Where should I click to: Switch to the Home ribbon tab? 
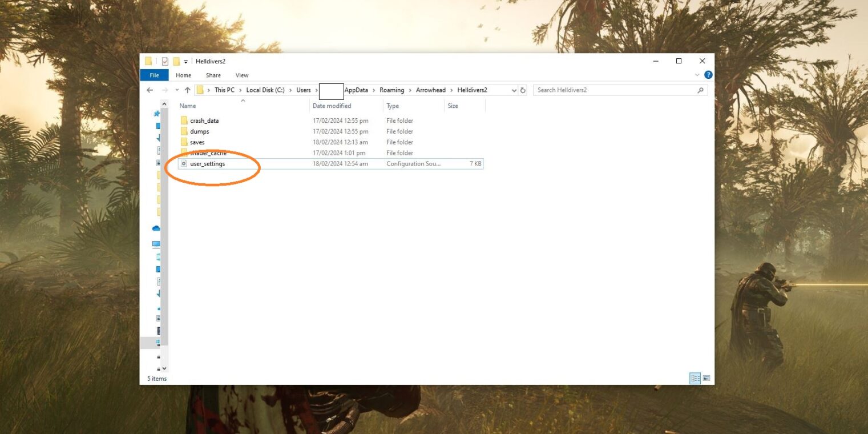(183, 75)
